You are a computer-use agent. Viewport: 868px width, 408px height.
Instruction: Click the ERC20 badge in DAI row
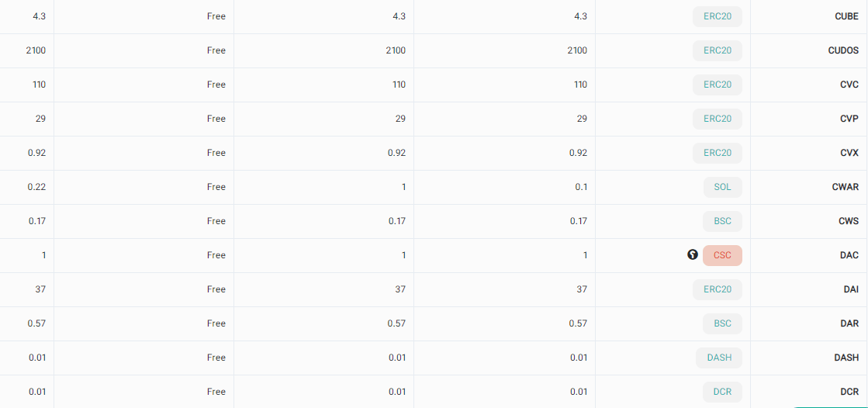[718, 289]
